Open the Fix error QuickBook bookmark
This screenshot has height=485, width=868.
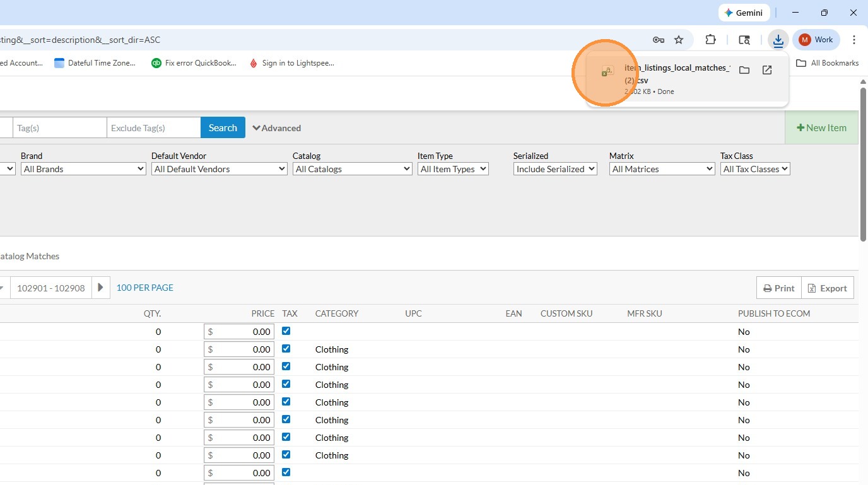pos(194,63)
